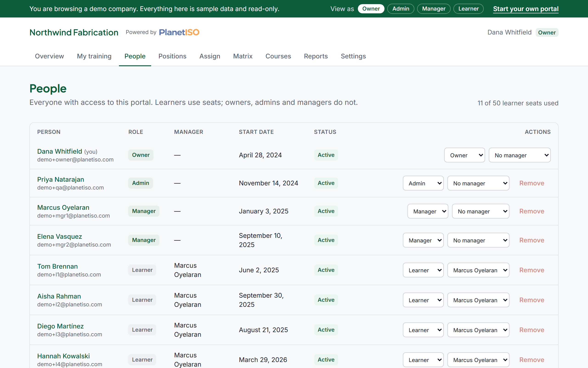Open Tom Brennan's profile link
This screenshot has height=368, width=588.
pos(57,266)
